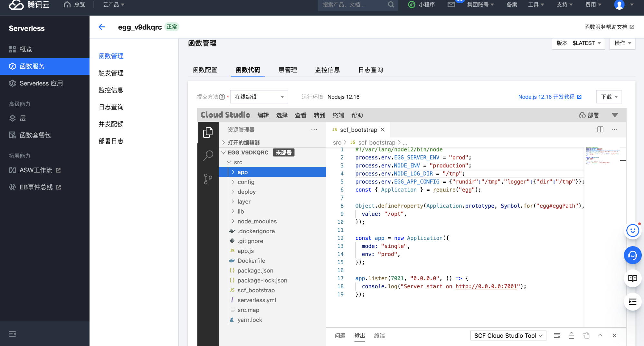Viewport: 644px width, 346px height.
Task: Toggle the output scroll lock icon
Action: tap(572, 335)
